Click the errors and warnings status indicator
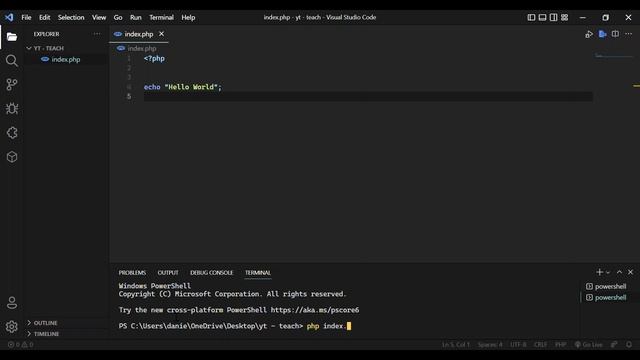The image size is (640, 360). pos(20,344)
